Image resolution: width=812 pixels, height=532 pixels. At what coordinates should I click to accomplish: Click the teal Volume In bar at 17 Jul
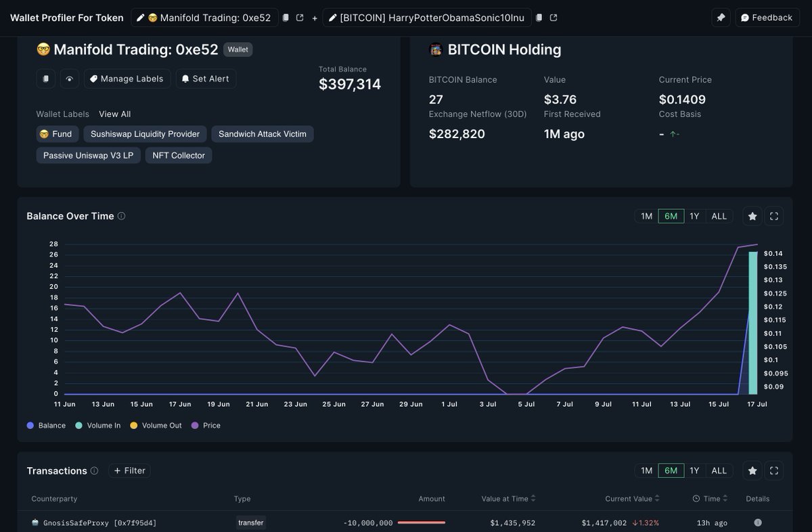[752, 323]
